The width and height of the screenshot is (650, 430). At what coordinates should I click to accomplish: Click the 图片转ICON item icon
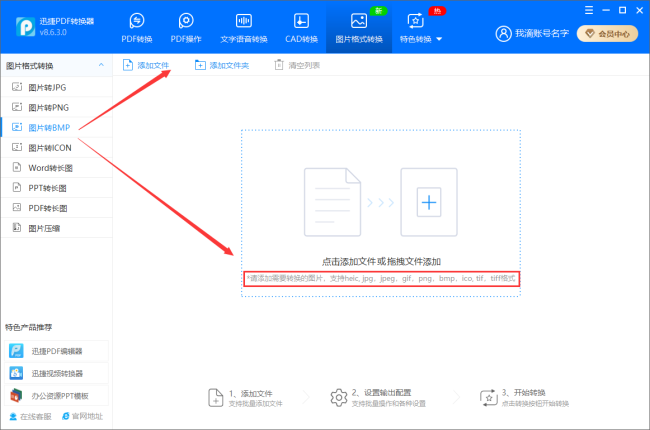(x=17, y=147)
